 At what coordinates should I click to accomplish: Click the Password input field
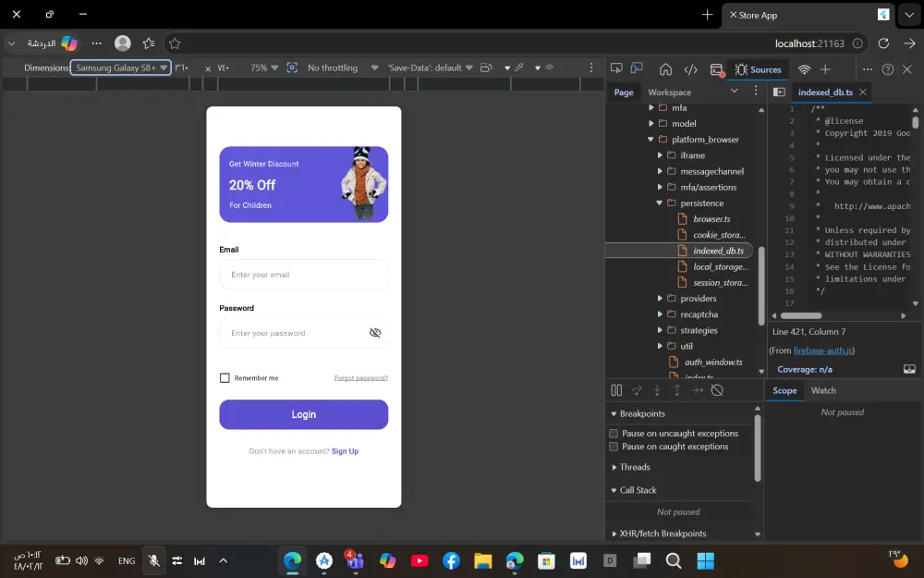point(303,333)
